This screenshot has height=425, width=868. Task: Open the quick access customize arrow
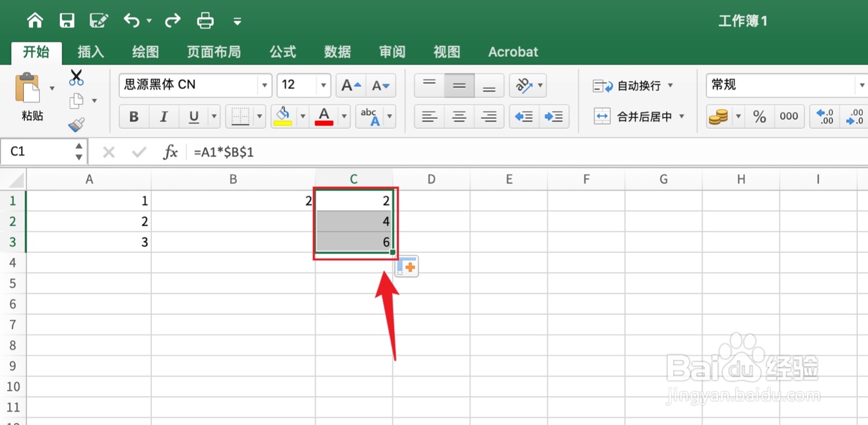point(237,21)
